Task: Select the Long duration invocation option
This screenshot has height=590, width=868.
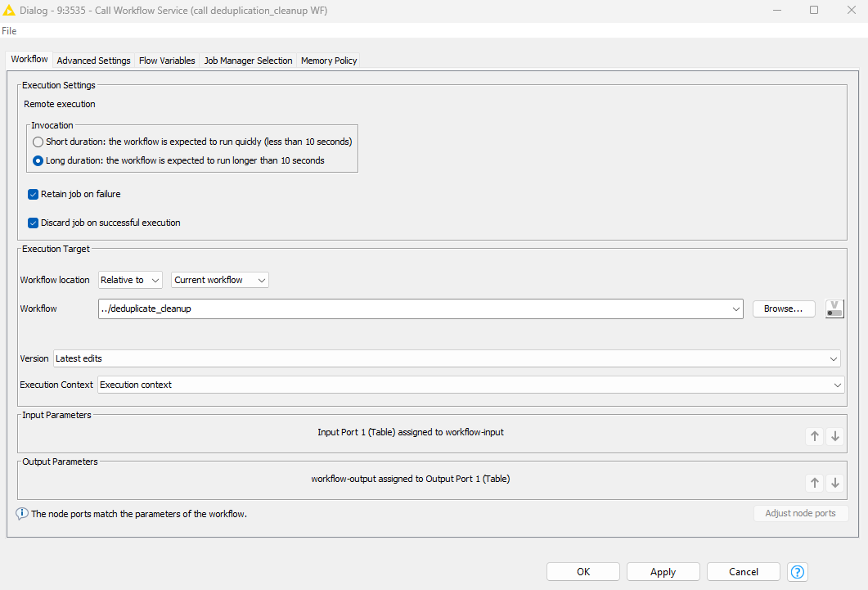Action: tap(38, 160)
